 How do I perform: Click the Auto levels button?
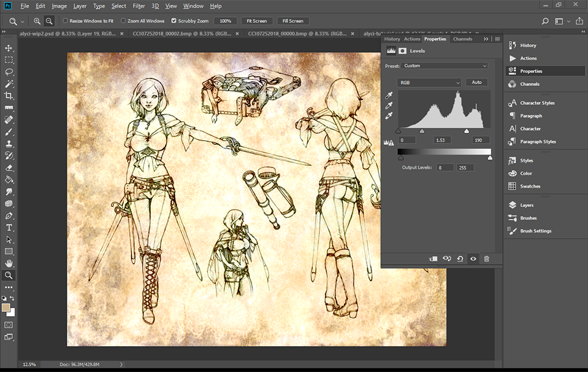click(x=476, y=82)
